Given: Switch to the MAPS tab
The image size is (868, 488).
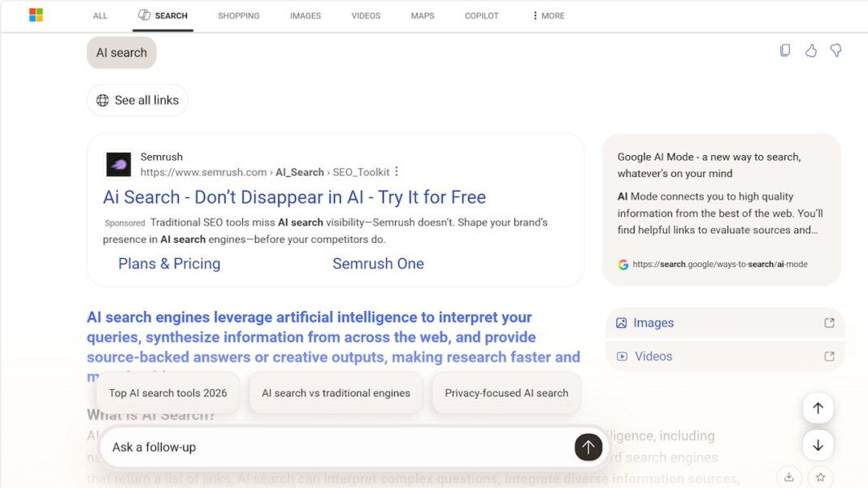Looking at the screenshot, I should [x=423, y=15].
